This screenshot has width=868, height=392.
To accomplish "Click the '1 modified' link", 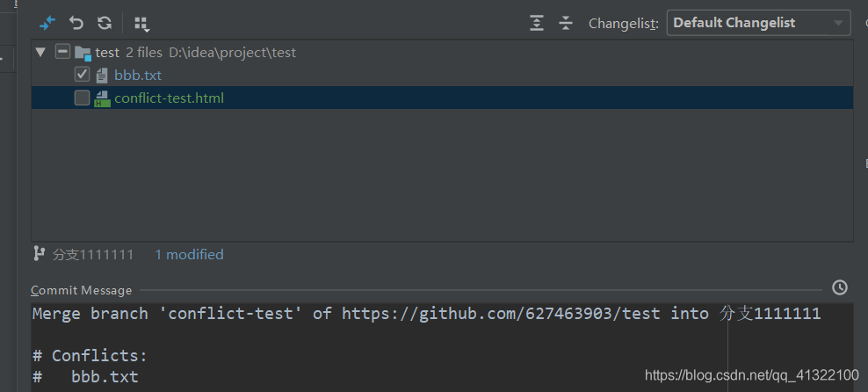I will (189, 254).
